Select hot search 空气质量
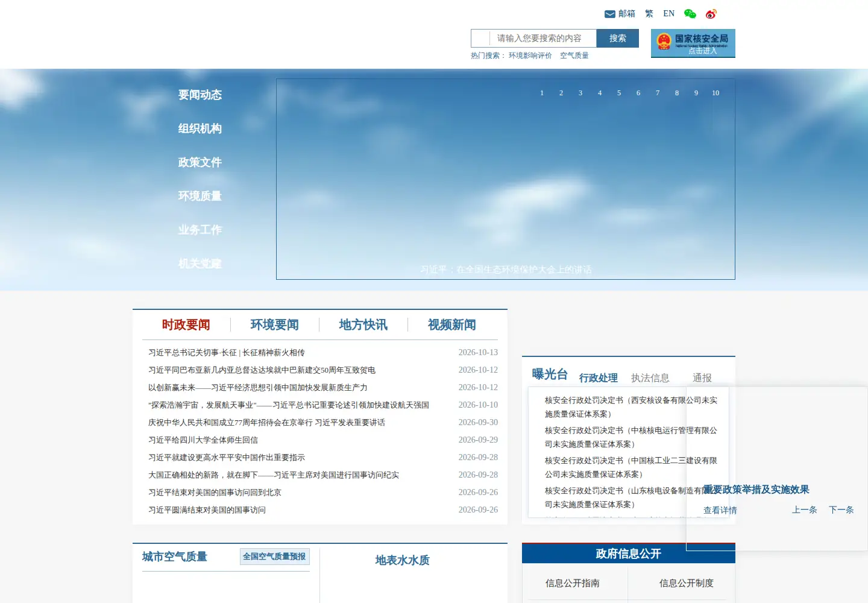Viewport: 868px width, 603px height. (x=574, y=55)
